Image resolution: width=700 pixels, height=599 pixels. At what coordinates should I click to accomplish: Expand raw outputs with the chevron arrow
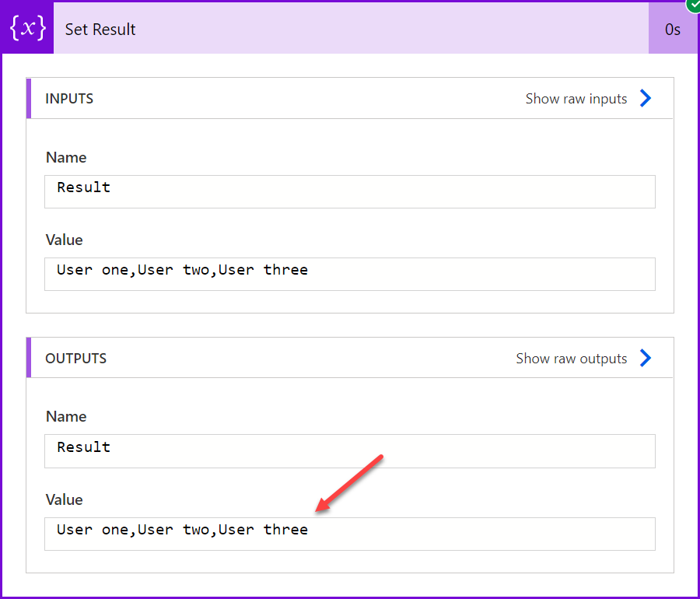[x=646, y=358]
